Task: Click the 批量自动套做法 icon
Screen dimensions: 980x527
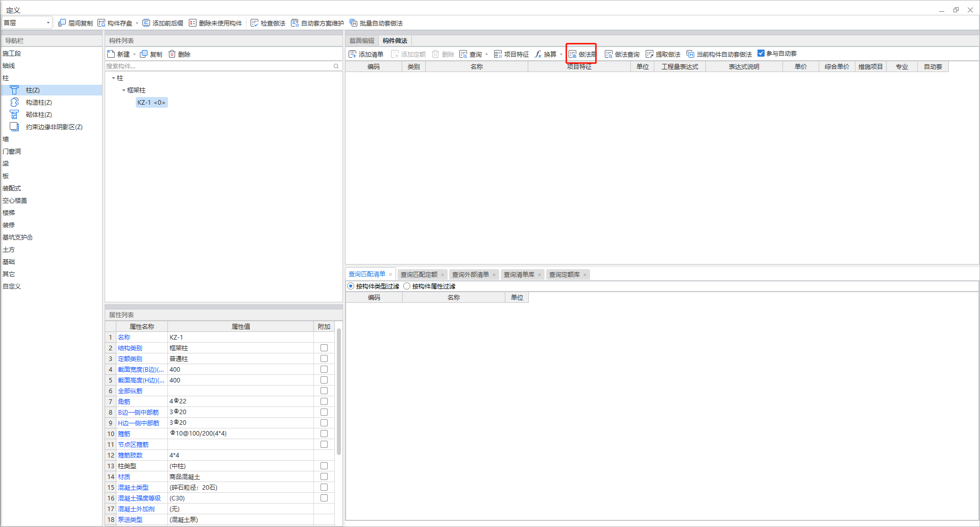Action: pos(353,23)
